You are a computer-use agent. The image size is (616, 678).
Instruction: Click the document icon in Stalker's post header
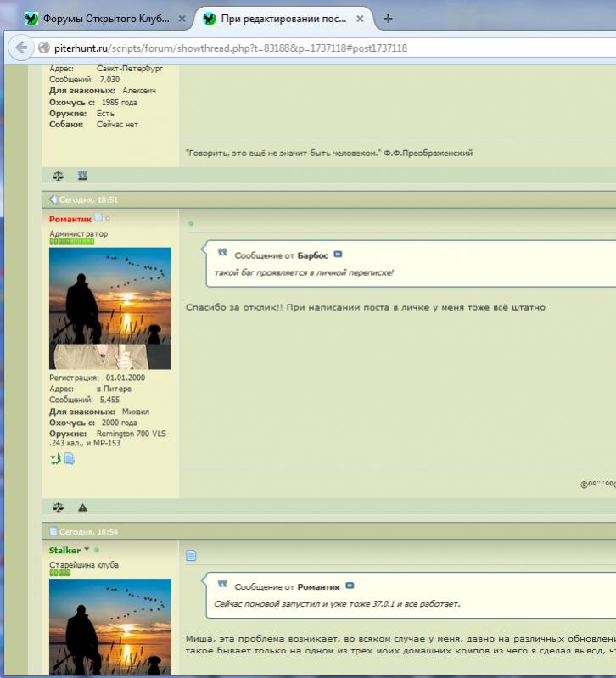[x=191, y=556]
